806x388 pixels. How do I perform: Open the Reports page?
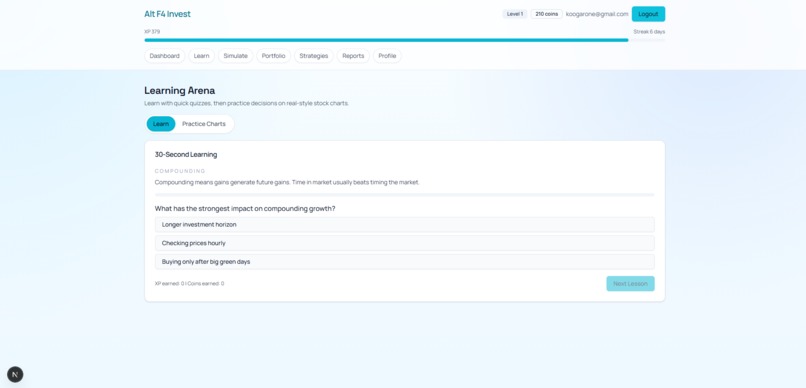353,56
